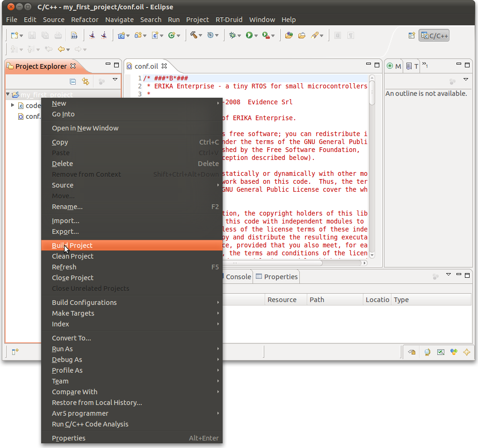Click the Open Type folder icon
The height and width of the screenshot is (448, 478).
coord(289,36)
